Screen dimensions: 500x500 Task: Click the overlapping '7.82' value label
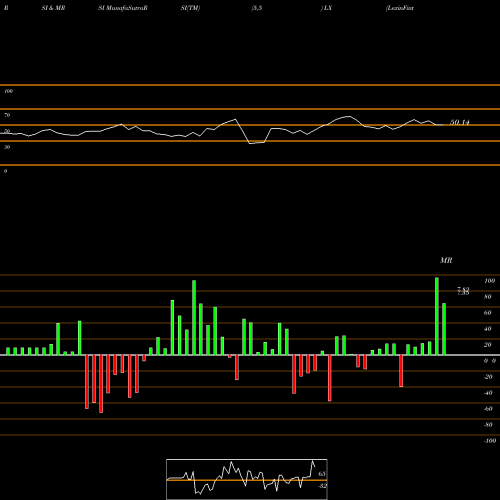click(x=463, y=289)
